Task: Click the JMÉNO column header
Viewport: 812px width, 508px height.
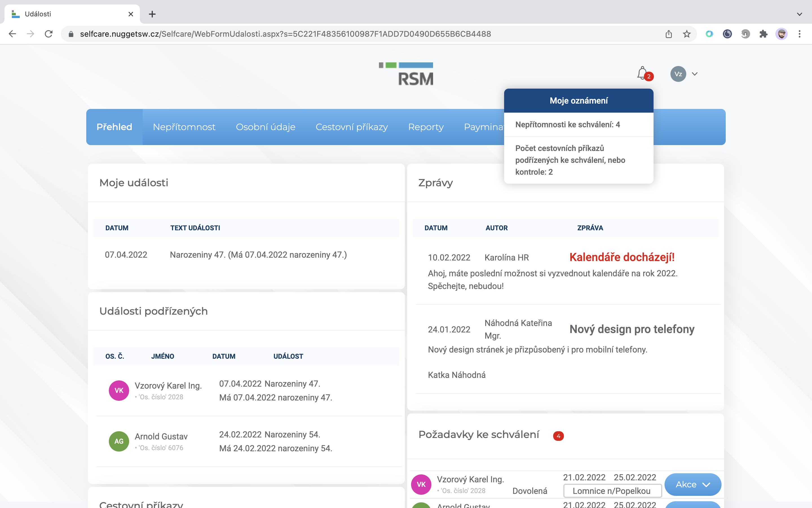Action: (x=163, y=356)
